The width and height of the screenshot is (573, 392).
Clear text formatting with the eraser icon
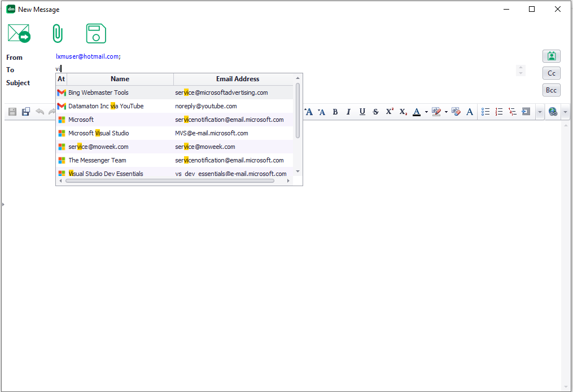point(456,112)
